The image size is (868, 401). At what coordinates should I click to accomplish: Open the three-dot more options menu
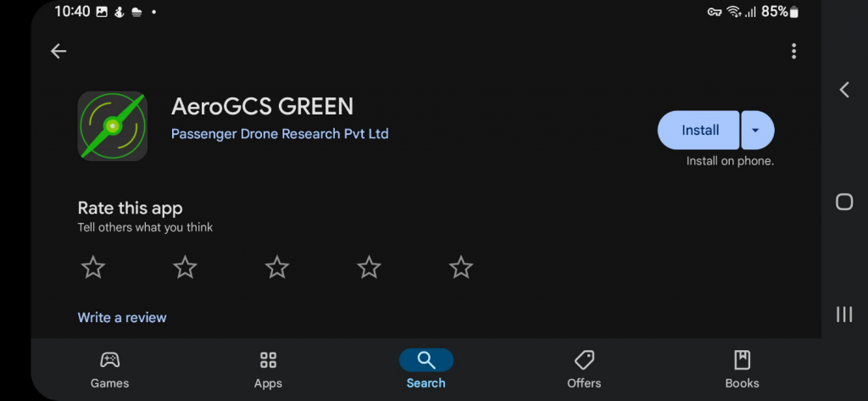click(793, 51)
